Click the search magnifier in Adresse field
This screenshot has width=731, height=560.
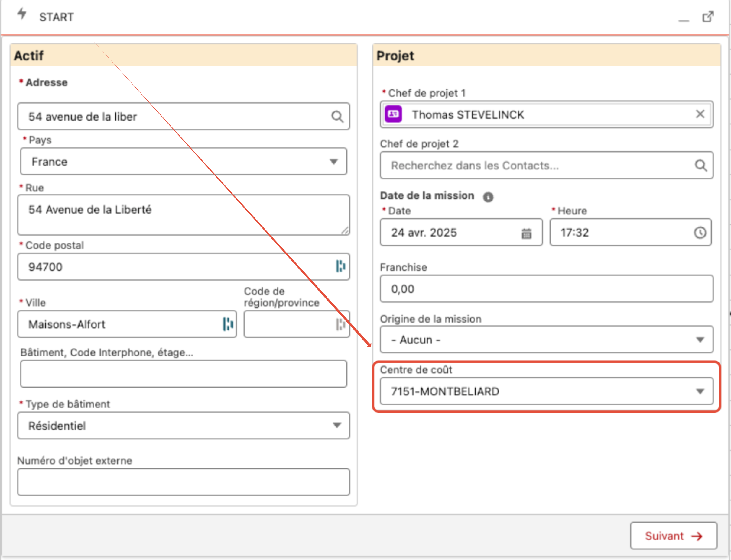(x=337, y=117)
